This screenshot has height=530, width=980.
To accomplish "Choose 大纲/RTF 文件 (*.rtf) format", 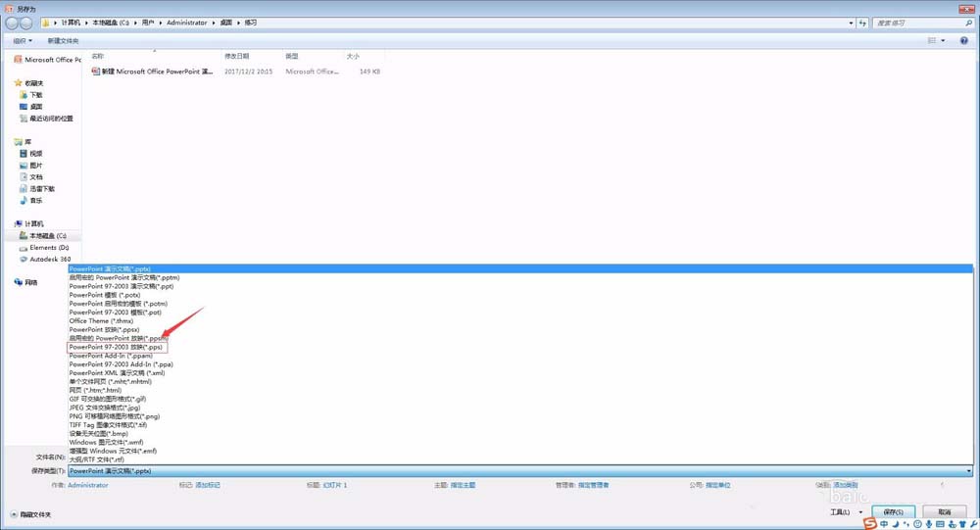I will pos(520,459).
